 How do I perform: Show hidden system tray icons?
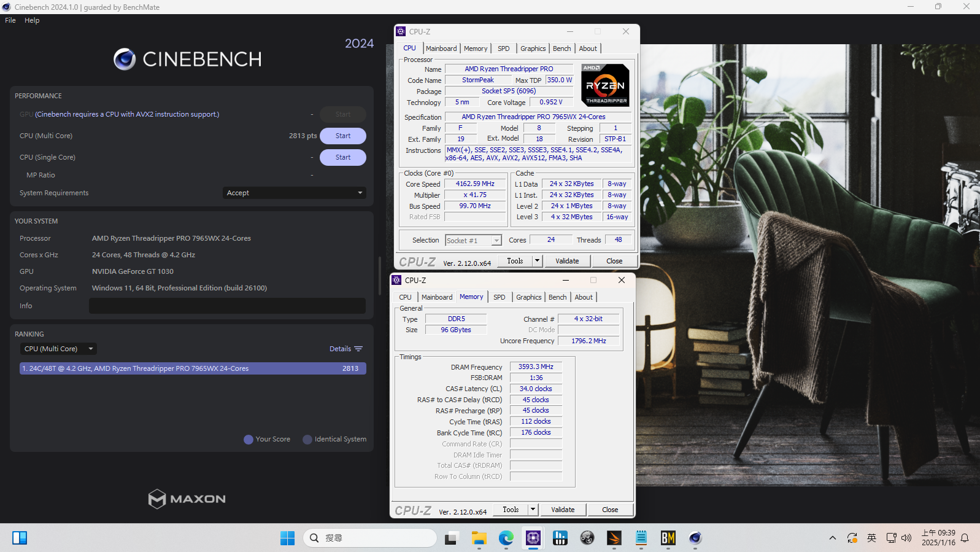[x=833, y=538]
